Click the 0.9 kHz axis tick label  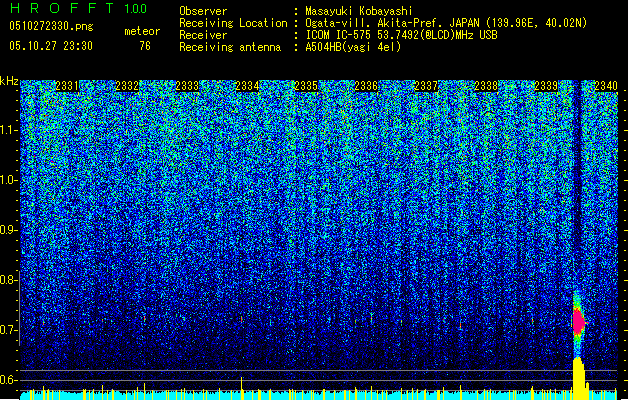click(x=9, y=230)
